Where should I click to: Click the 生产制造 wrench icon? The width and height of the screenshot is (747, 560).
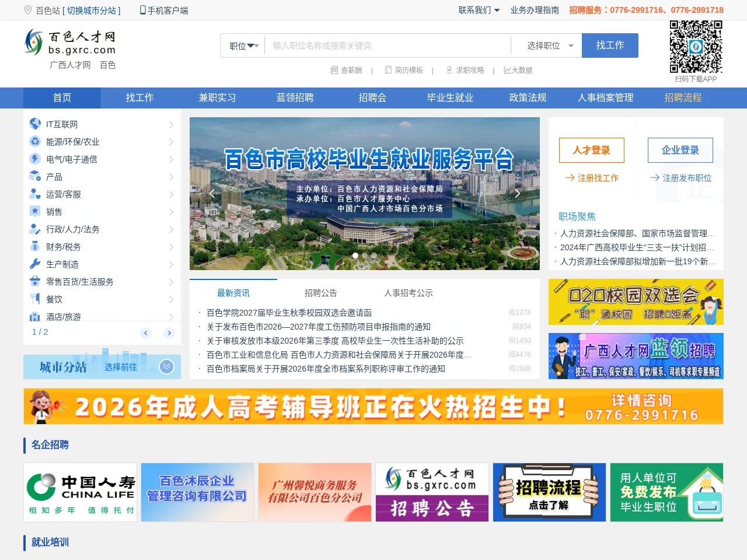35,264
